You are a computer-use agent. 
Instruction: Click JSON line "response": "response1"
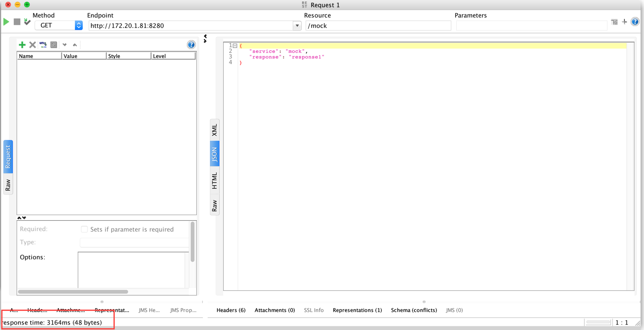point(287,57)
